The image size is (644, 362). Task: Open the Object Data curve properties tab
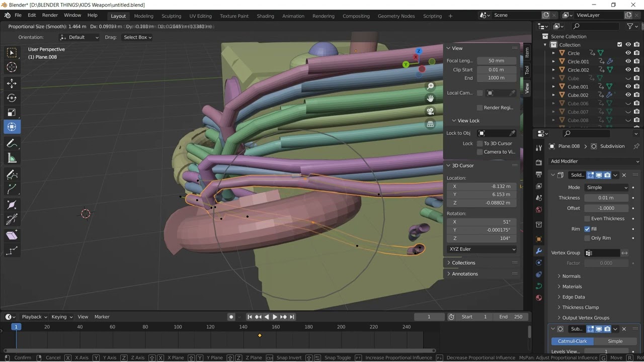(x=539, y=286)
